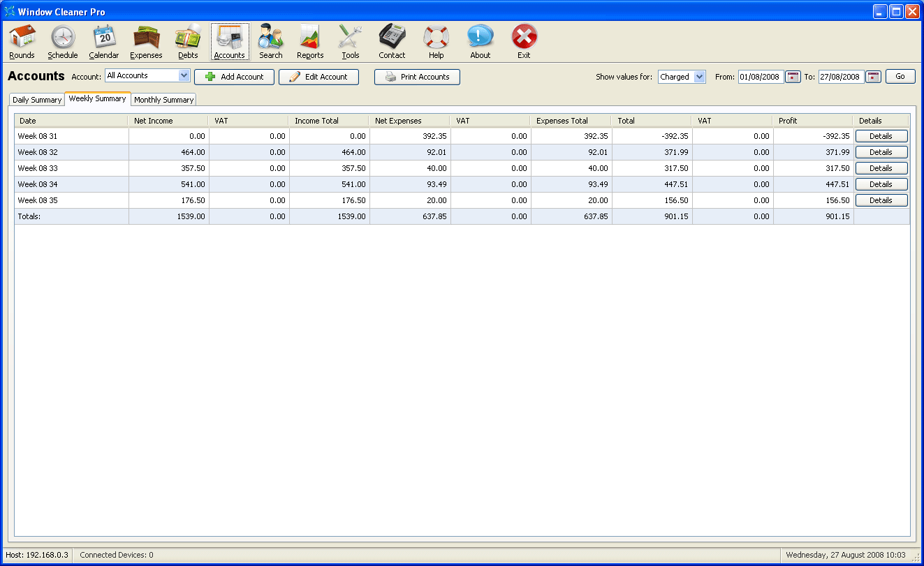Open the Calendar toolbar icon
The height and width of the screenshot is (566, 924).
pyautogui.click(x=104, y=37)
